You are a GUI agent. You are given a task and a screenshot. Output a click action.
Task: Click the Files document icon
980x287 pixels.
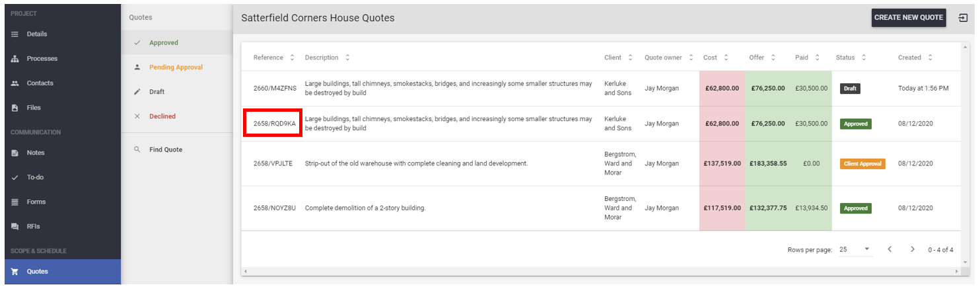tap(15, 108)
